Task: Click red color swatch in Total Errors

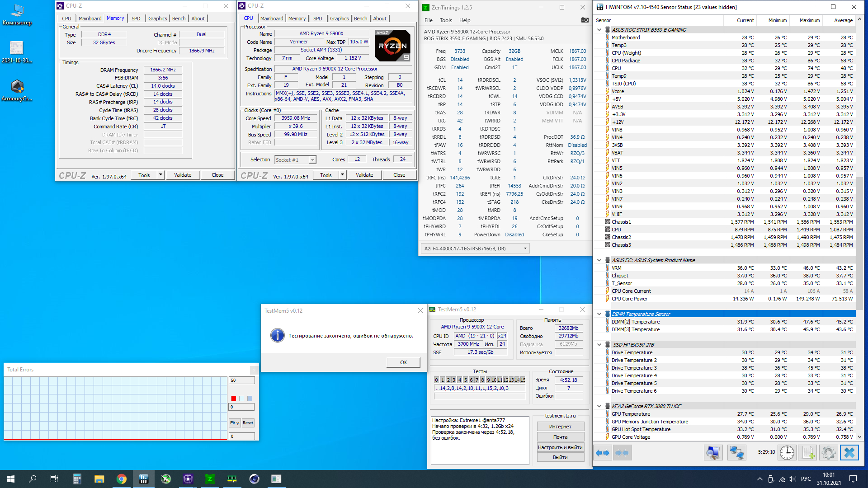Action: click(x=233, y=399)
